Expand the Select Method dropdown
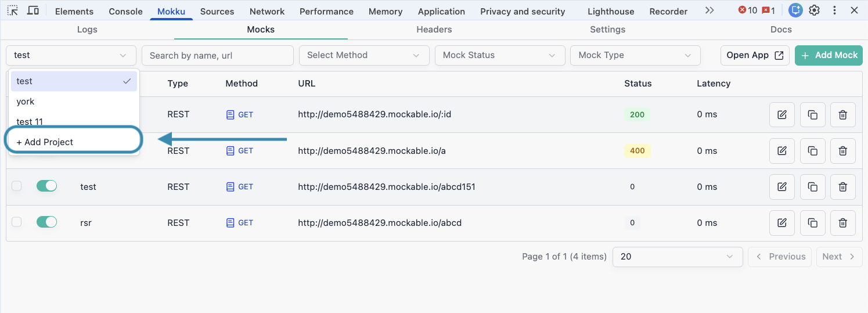Screen dimensions: 868x313 [x=364, y=55]
